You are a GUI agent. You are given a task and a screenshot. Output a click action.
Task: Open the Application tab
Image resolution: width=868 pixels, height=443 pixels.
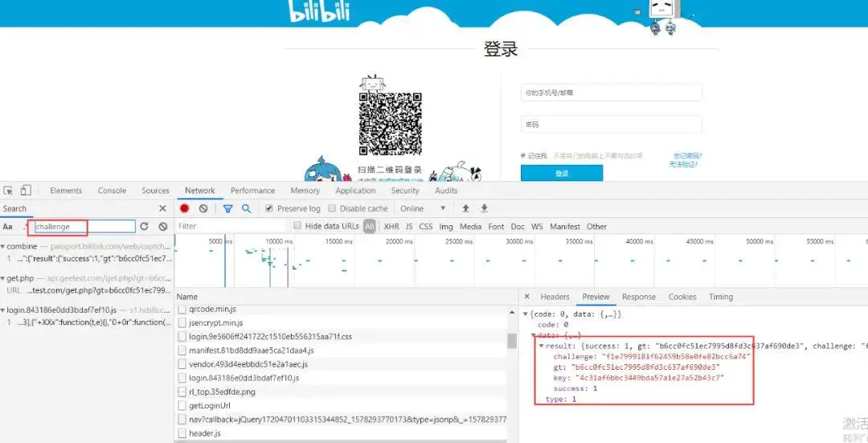click(355, 191)
